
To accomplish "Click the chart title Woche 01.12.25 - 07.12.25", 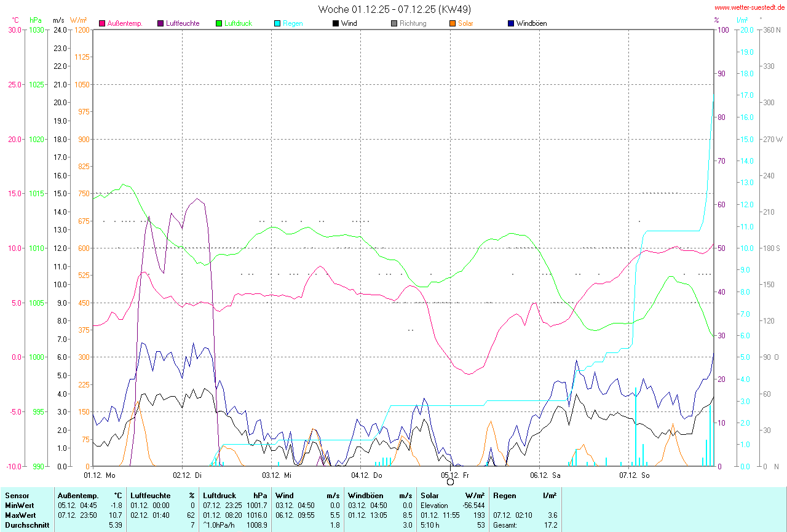I will click(x=395, y=9).
